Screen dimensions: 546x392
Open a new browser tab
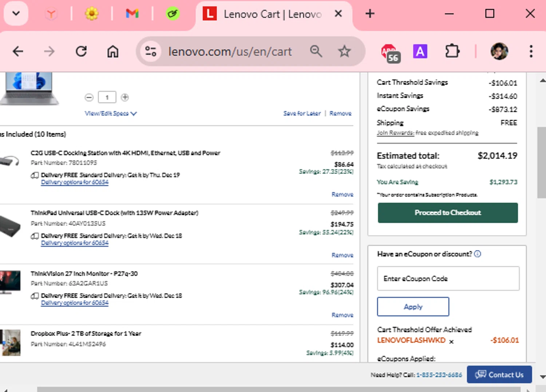(370, 14)
